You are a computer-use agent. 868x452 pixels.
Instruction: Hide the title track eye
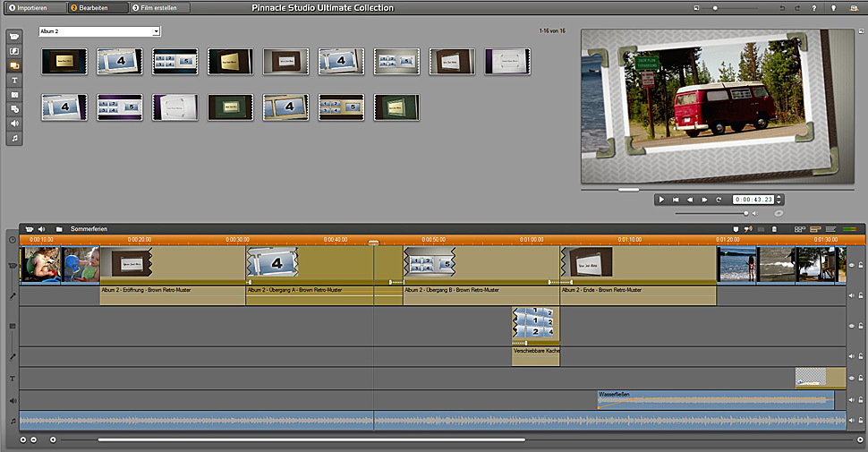[x=852, y=378]
